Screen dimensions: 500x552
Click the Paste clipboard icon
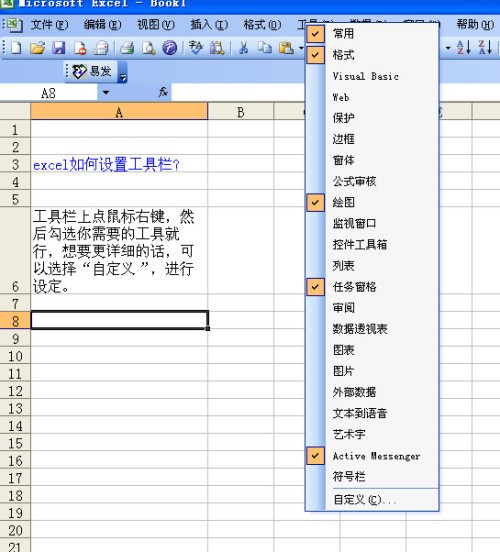[x=286, y=48]
